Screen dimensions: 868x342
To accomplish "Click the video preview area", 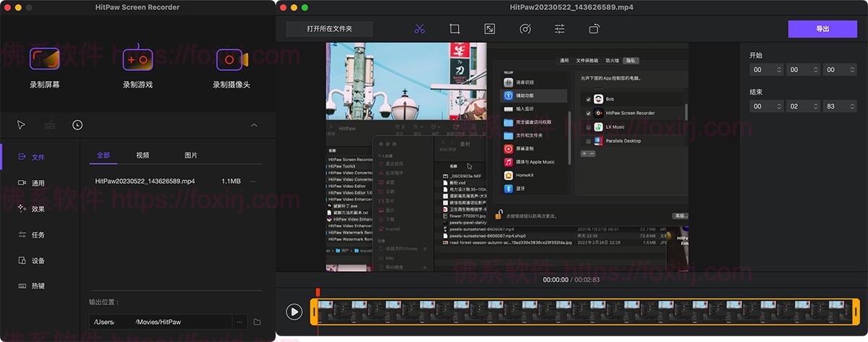I will [x=507, y=156].
